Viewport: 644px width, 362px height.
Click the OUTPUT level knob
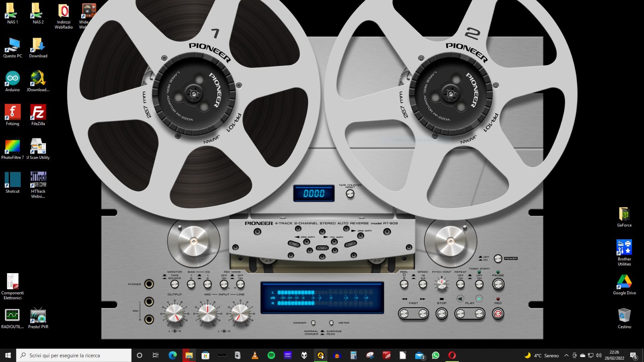pyautogui.click(x=174, y=313)
